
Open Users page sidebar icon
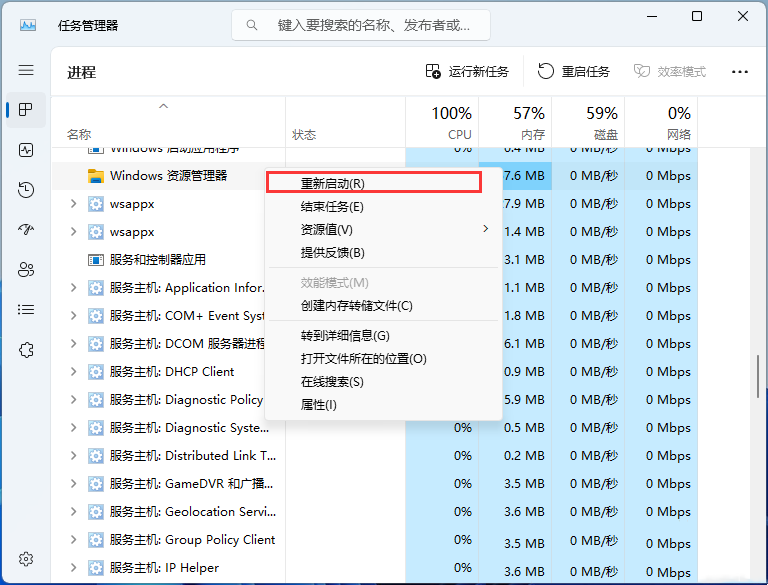click(x=26, y=270)
